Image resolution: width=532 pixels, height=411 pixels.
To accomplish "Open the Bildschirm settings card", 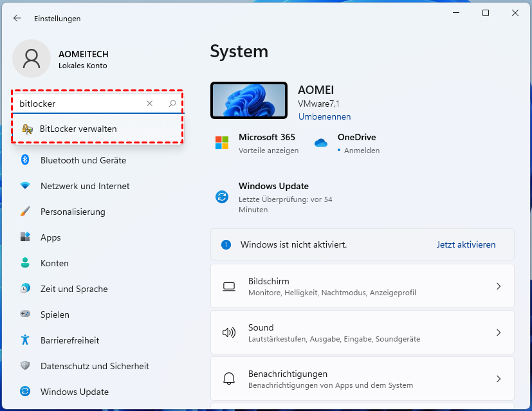I will [x=362, y=286].
